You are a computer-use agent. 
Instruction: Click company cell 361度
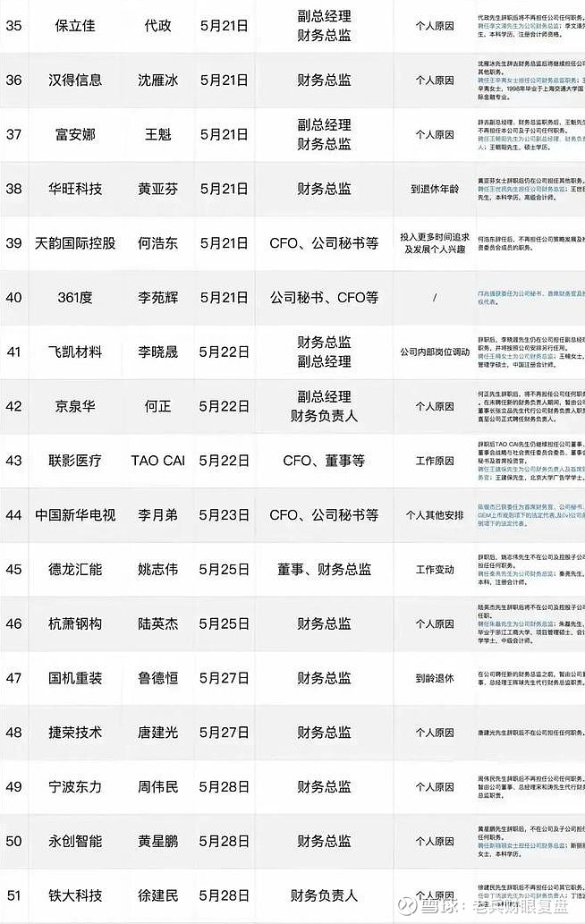(75, 298)
